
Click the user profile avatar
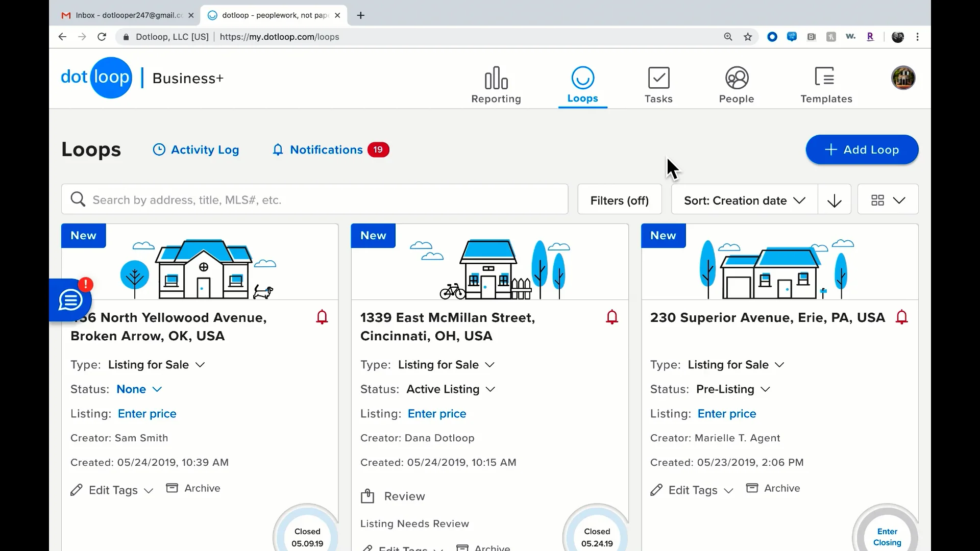pyautogui.click(x=903, y=78)
